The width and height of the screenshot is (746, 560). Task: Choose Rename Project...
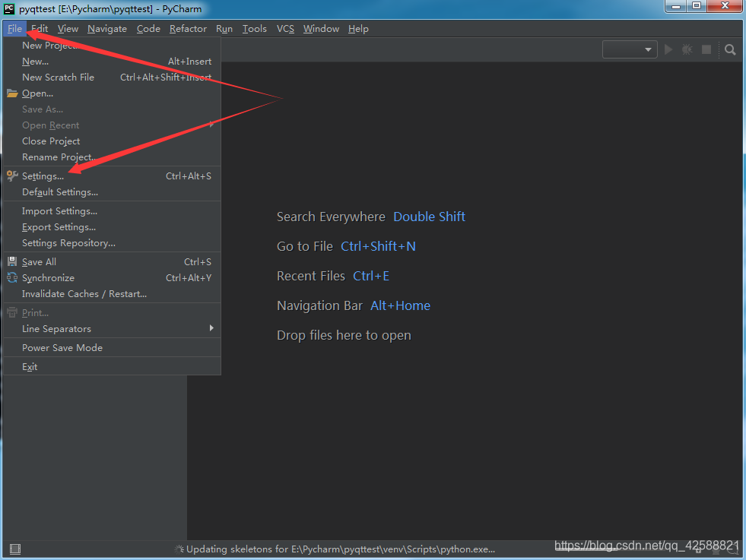[x=113, y=157]
